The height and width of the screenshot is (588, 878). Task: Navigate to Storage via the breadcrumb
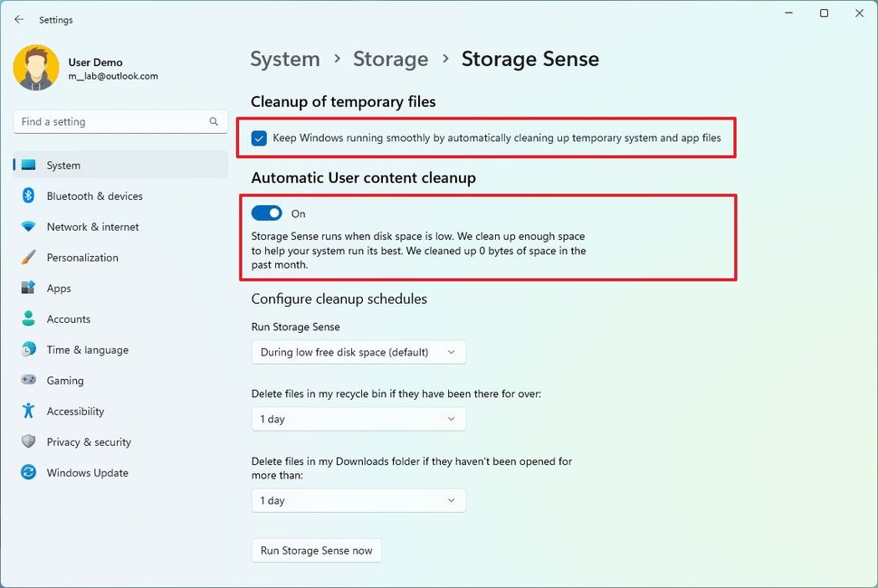coord(390,59)
